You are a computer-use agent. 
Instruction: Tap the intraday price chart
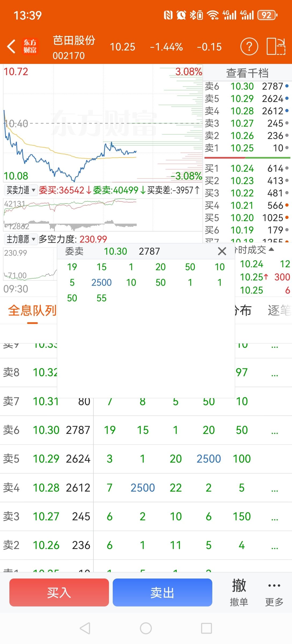(x=103, y=123)
